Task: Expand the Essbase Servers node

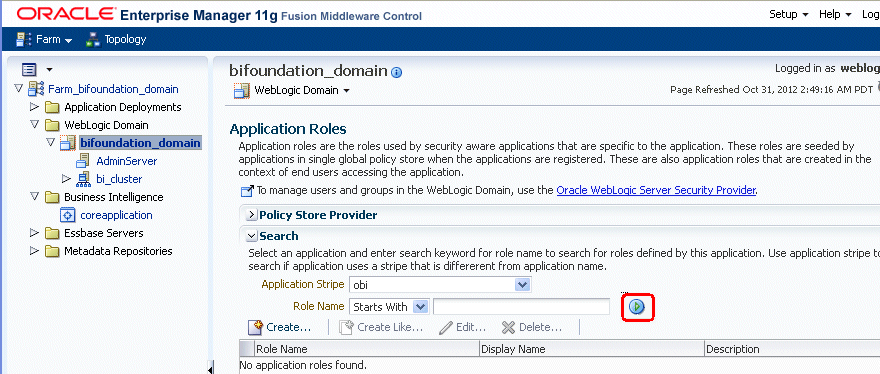Action: [34, 232]
